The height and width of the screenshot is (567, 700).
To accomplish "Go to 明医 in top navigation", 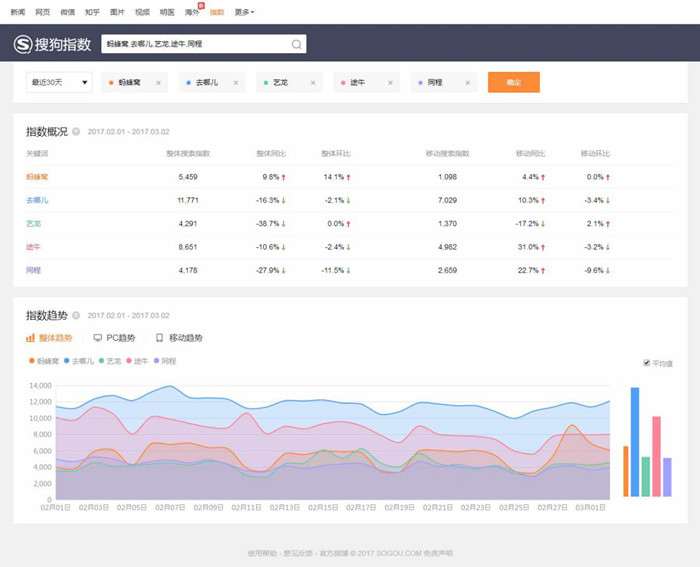I will (167, 13).
